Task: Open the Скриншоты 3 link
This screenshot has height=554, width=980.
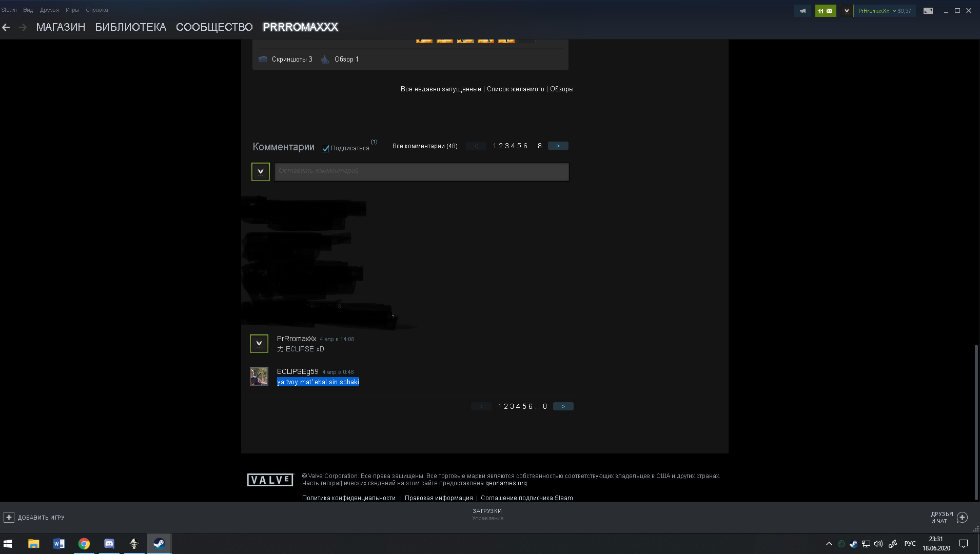Action: point(292,60)
